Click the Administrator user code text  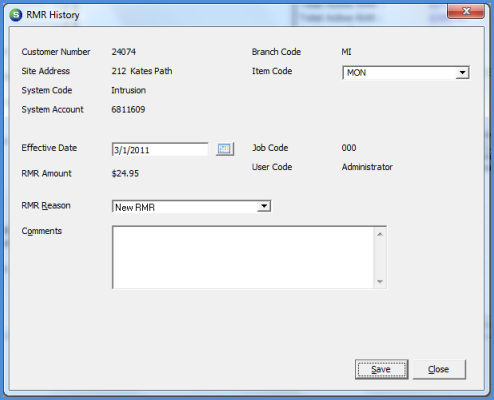[367, 167]
